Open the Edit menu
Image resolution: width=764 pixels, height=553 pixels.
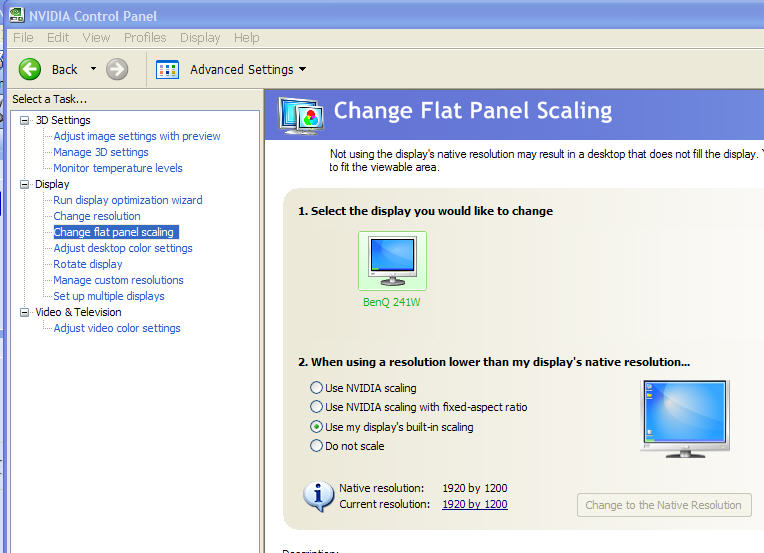(x=58, y=38)
